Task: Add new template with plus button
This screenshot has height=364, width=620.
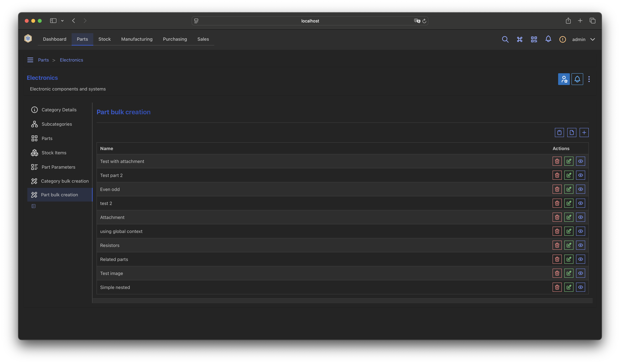Action: 584,133
